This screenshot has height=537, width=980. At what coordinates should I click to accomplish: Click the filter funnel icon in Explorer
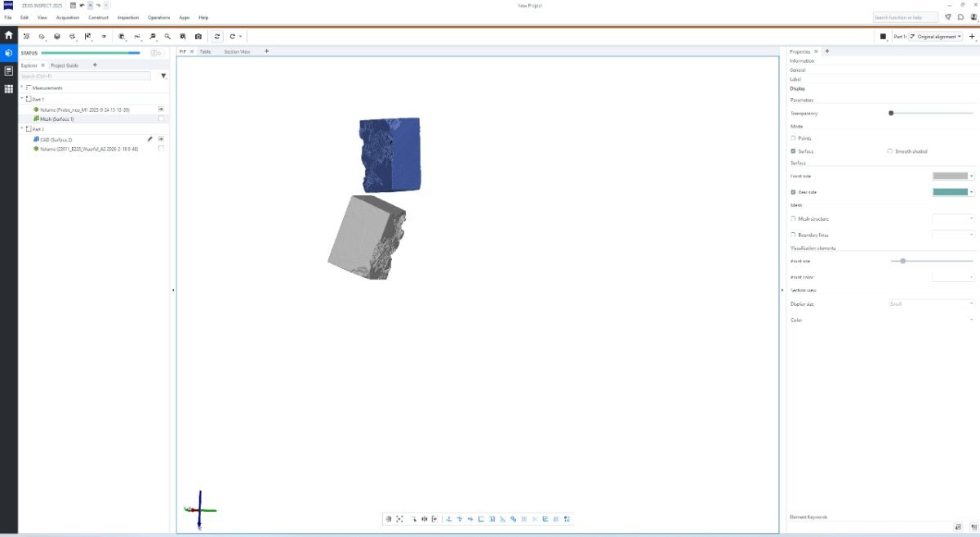pyautogui.click(x=163, y=76)
